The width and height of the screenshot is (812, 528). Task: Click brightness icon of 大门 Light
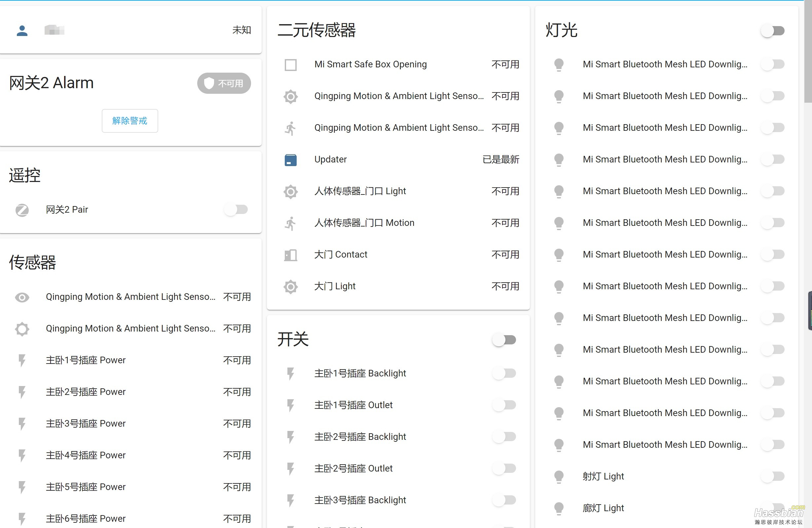coord(291,287)
